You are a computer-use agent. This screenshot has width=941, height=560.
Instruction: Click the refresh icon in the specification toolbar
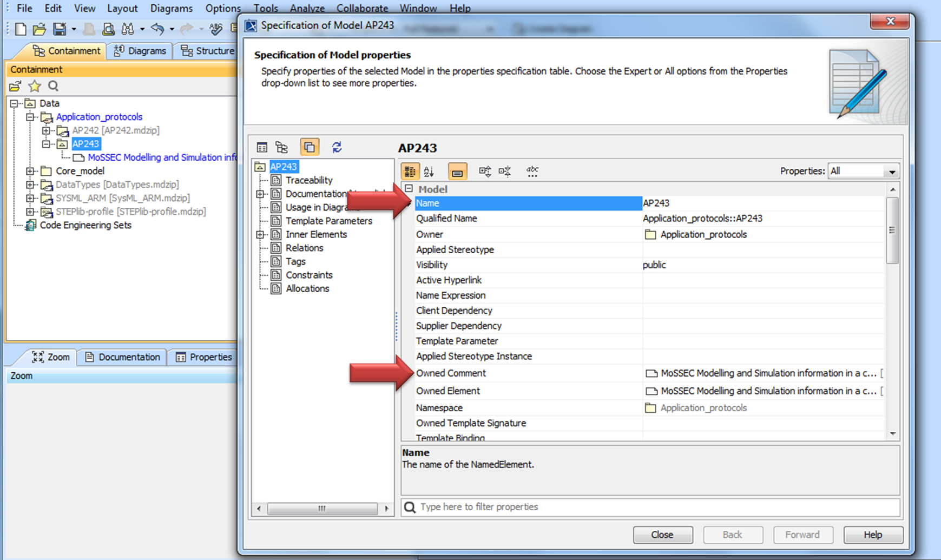point(337,147)
